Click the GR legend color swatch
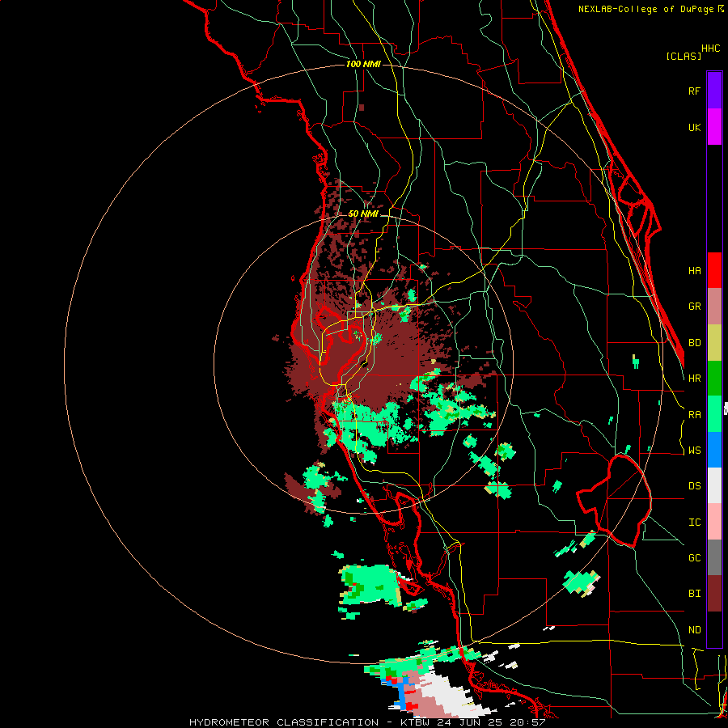The height and width of the screenshot is (728, 728). [x=714, y=306]
